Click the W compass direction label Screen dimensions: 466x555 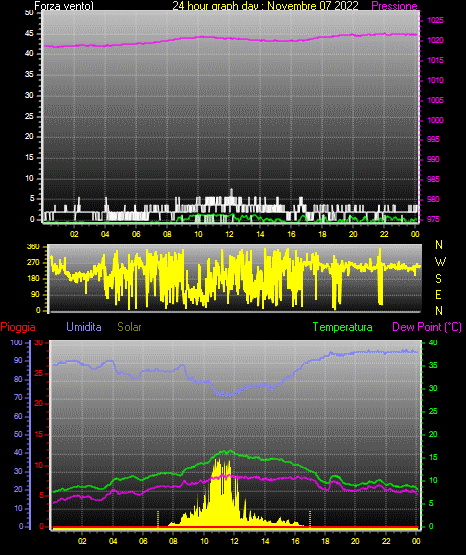pyautogui.click(x=440, y=262)
